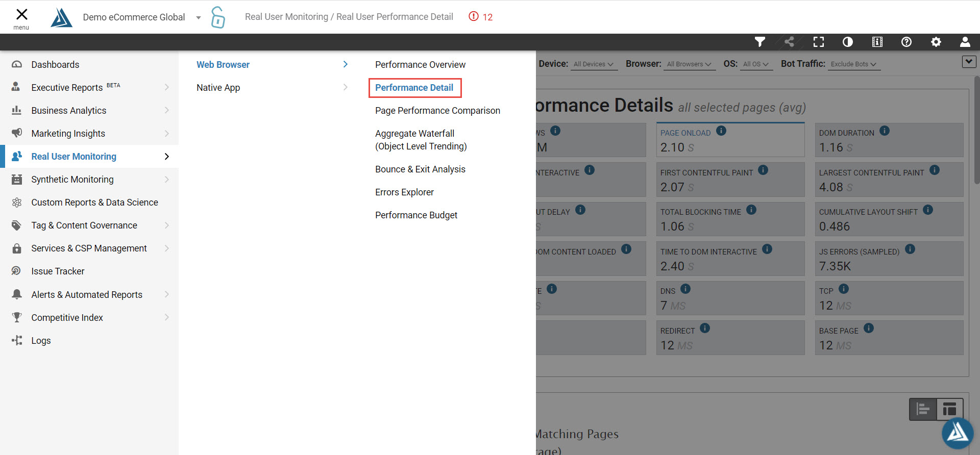Viewport: 980px width, 455px height.
Task: Open the settings gear icon
Action: [936, 42]
